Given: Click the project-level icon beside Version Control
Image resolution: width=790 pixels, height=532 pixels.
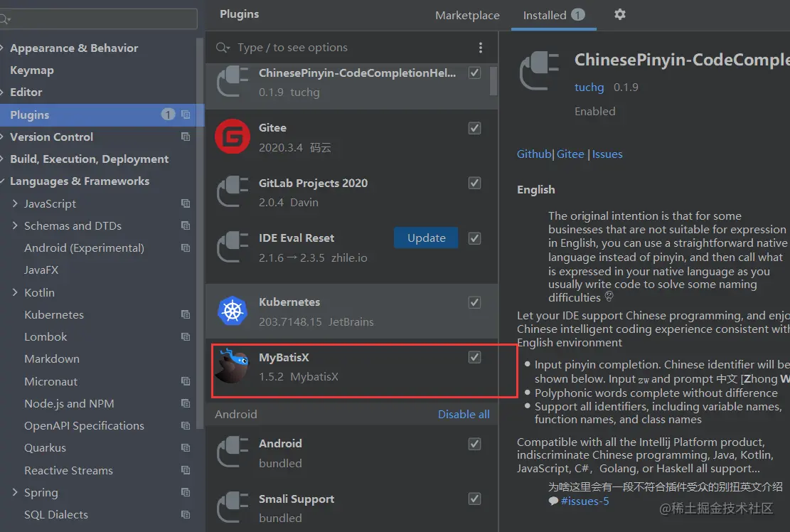Looking at the screenshot, I should click(x=186, y=137).
